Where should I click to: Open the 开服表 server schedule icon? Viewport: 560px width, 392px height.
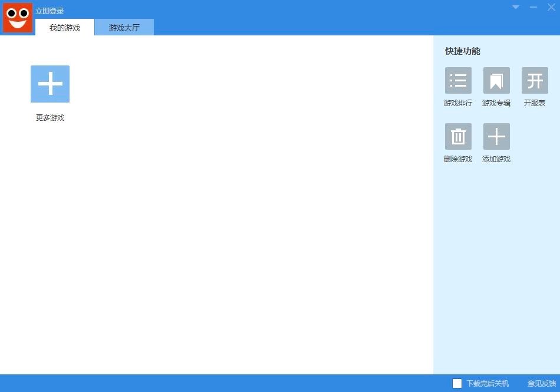(x=535, y=80)
